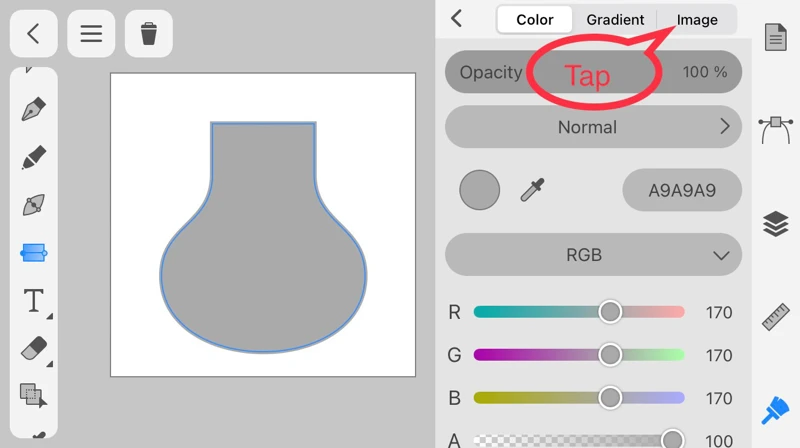Open the Layers panel icon
Screen dimensions: 800x448
tap(776, 224)
